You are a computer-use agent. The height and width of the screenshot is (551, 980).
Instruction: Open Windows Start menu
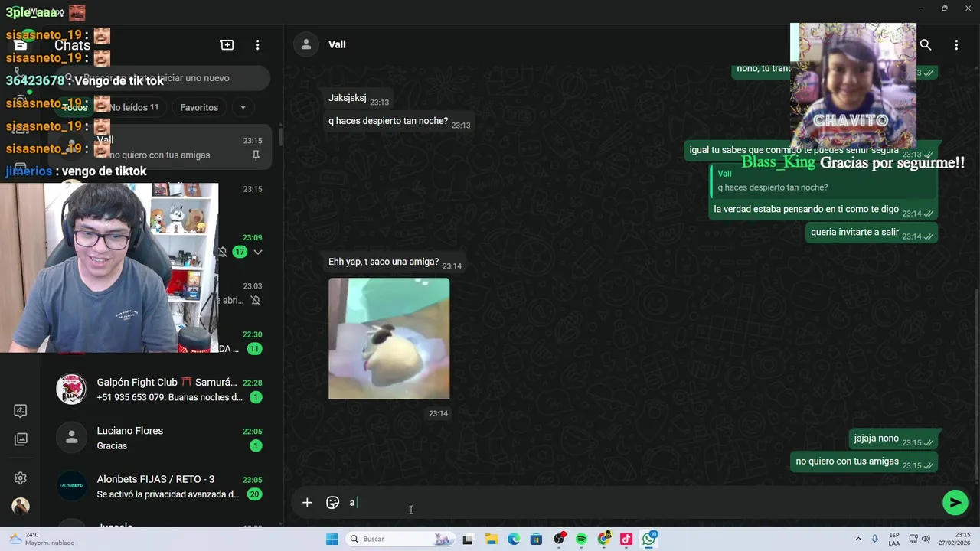pyautogui.click(x=332, y=540)
